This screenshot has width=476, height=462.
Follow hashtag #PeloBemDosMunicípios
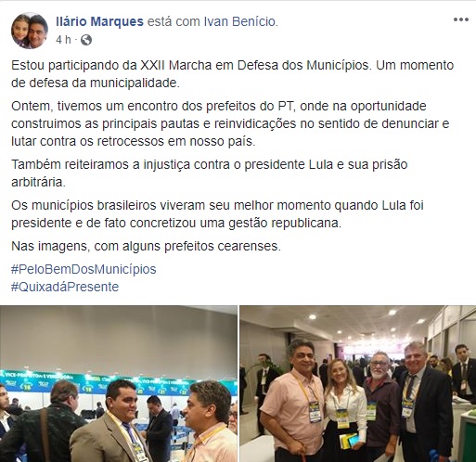(x=84, y=269)
